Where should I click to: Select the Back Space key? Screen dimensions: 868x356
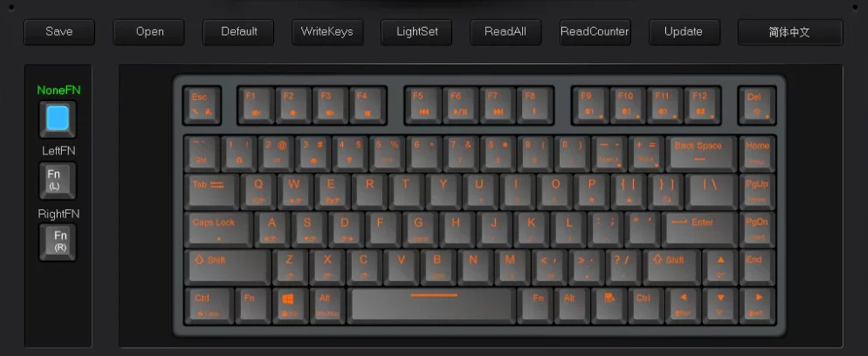pyautogui.click(x=701, y=153)
